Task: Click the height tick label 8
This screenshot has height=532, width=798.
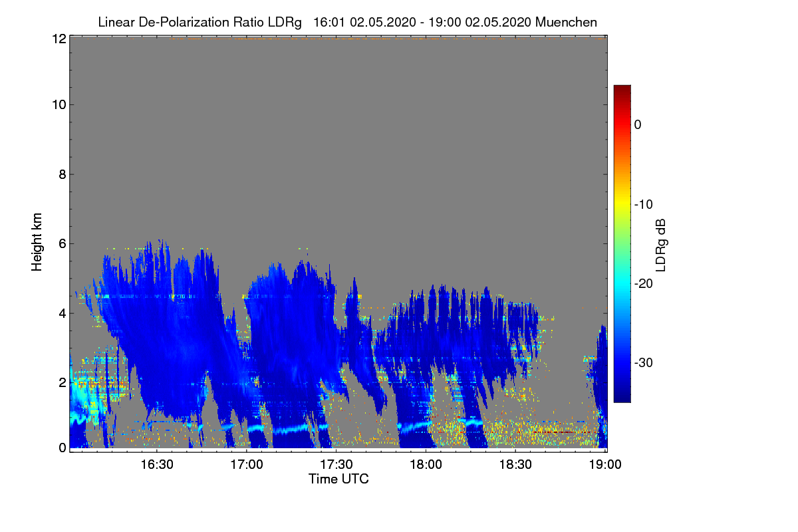Action: pyautogui.click(x=62, y=174)
